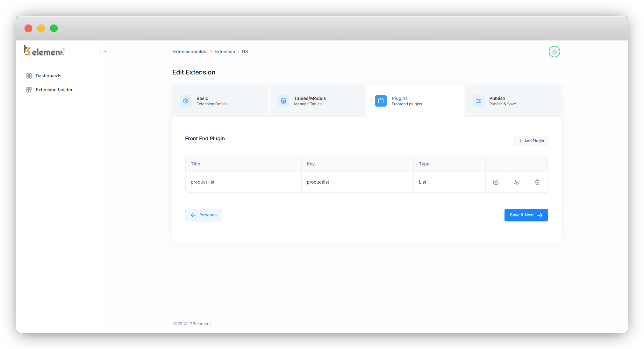Edit the product list plugin
Viewport: 644px width, 349px height.
point(496,182)
